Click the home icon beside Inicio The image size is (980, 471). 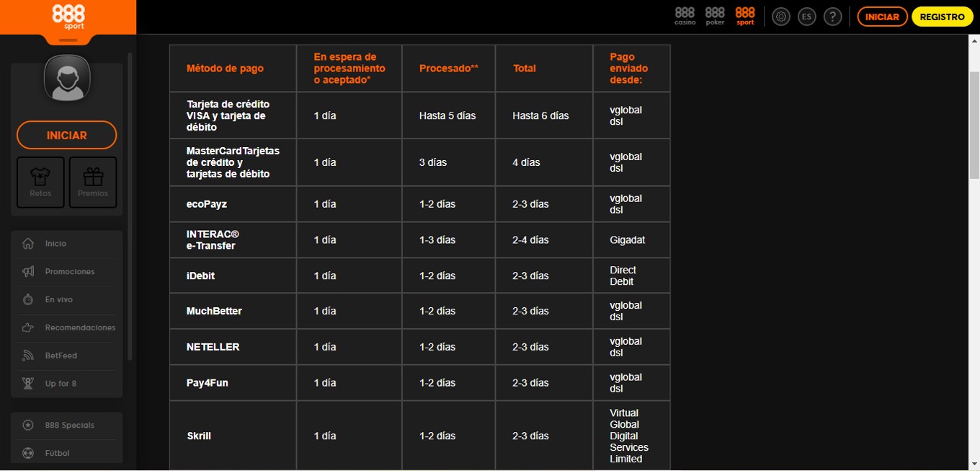pos(28,243)
